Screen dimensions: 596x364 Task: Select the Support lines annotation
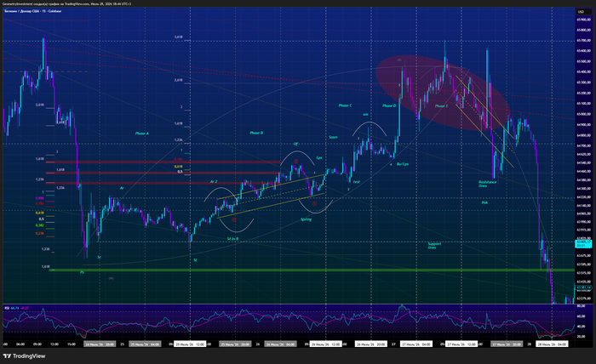tap(434, 246)
